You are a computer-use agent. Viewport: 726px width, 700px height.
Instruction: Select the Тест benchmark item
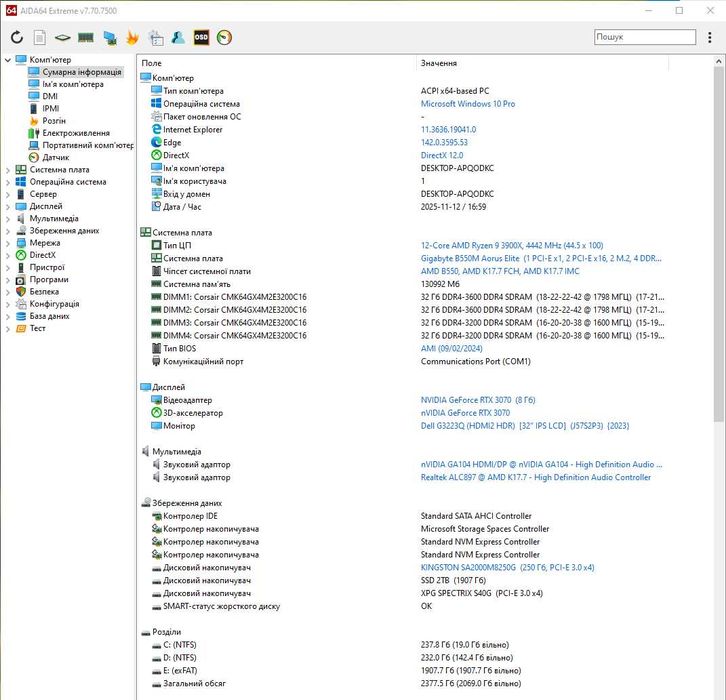pos(38,328)
